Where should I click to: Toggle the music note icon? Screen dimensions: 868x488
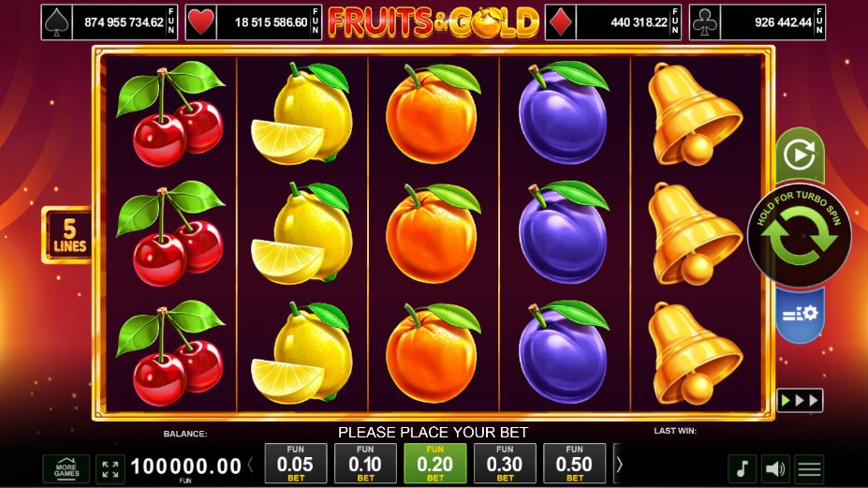pos(743,468)
